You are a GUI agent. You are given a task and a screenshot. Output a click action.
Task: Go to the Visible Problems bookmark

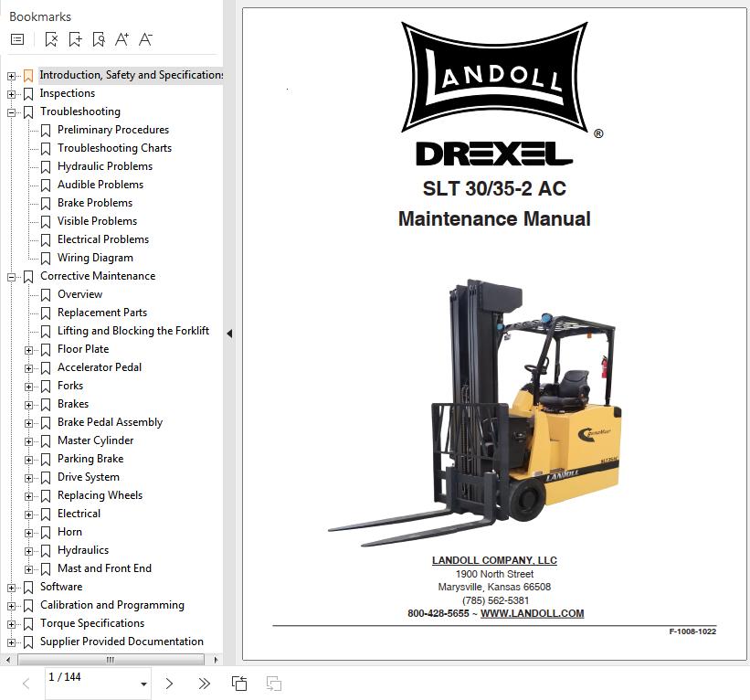coord(97,221)
